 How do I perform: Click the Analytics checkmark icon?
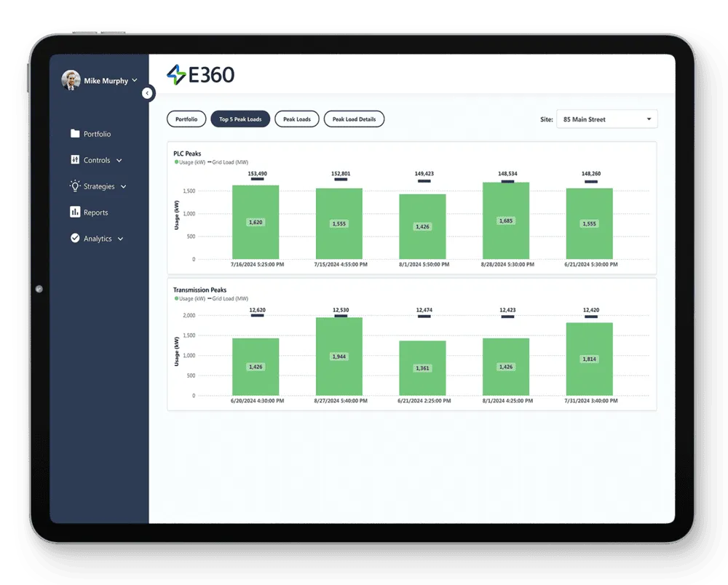coord(75,238)
